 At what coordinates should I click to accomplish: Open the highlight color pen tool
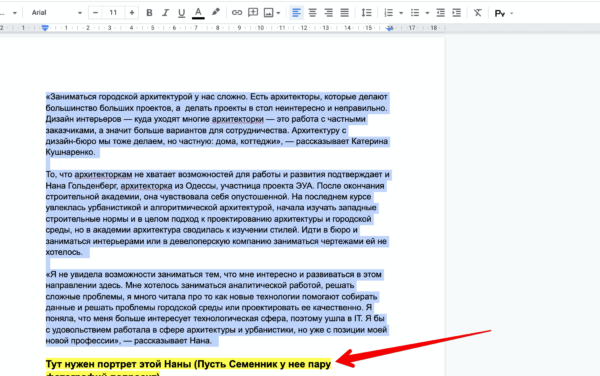(215, 12)
